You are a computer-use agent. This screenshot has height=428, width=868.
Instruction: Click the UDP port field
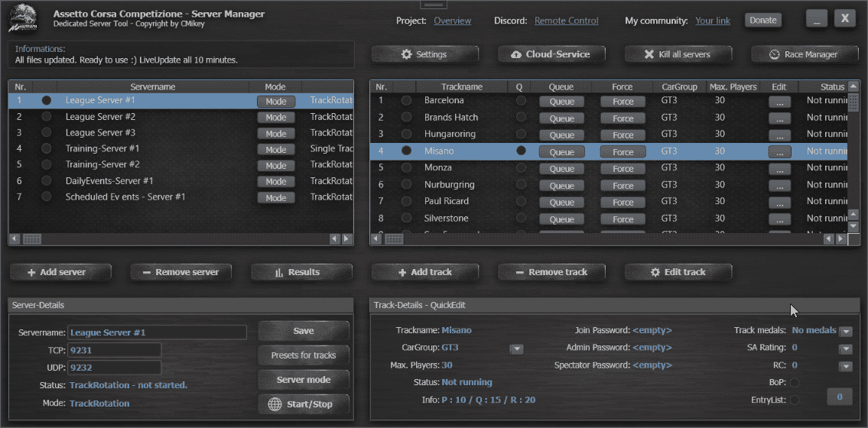tap(114, 368)
